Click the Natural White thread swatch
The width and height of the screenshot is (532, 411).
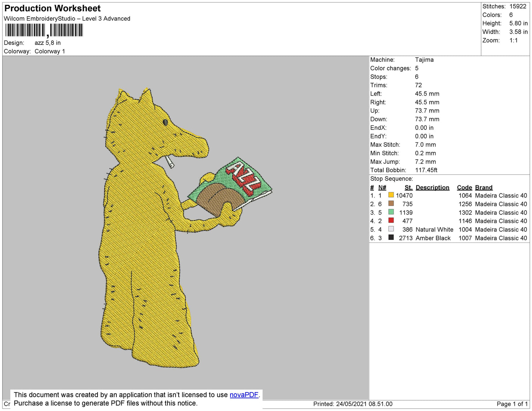[x=391, y=229]
